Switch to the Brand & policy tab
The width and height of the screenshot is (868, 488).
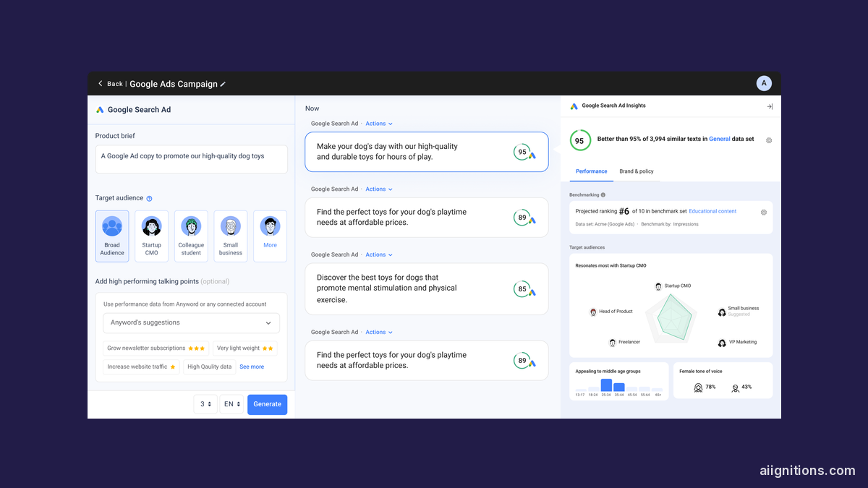click(636, 171)
